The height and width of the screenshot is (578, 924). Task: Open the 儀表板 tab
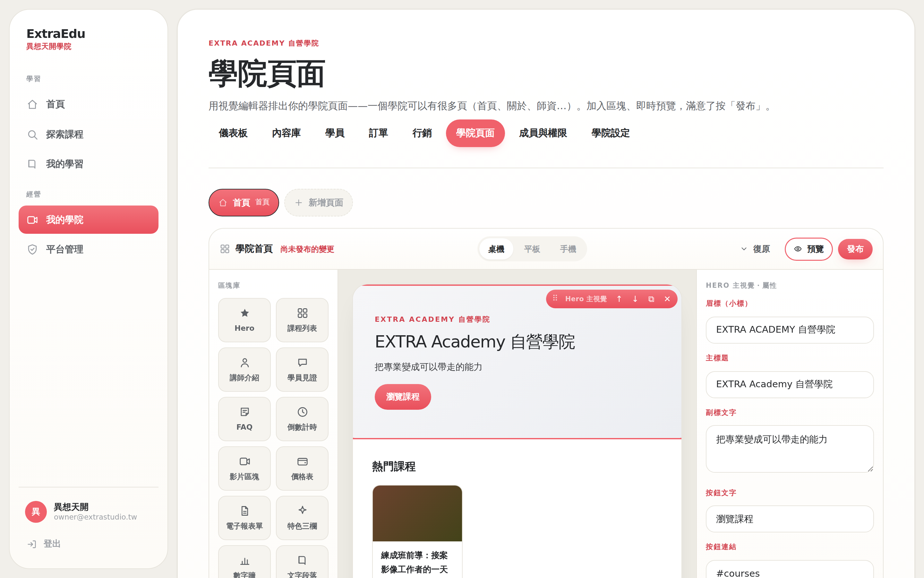click(233, 133)
